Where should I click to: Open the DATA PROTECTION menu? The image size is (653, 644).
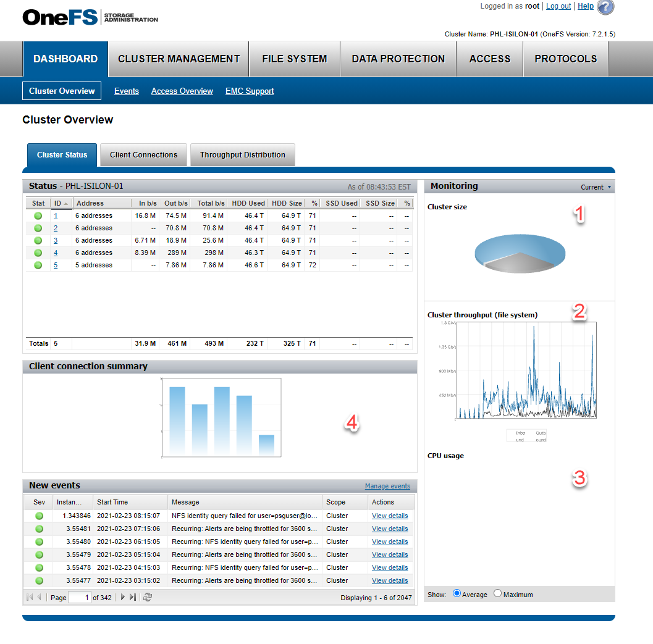pyautogui.click(x=398, y=59)
